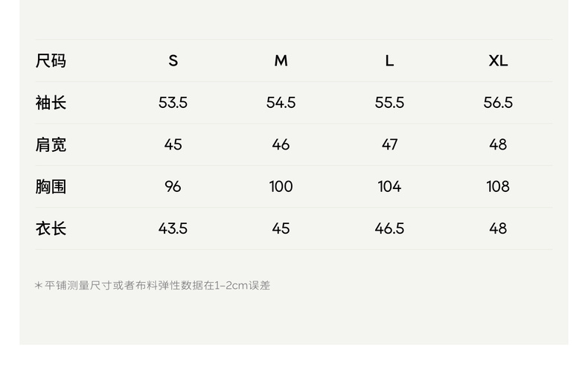Click the 平铺测量尺寸 measurement footnote
Image resolution: width=588 pixels, height=384 pixels.
tap(153, 286)
